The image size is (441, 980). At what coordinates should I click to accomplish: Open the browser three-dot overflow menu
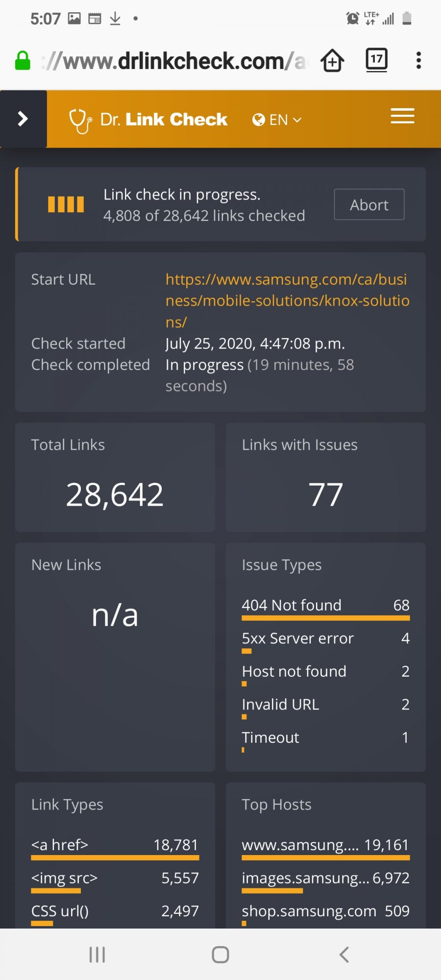coord(418,60)
